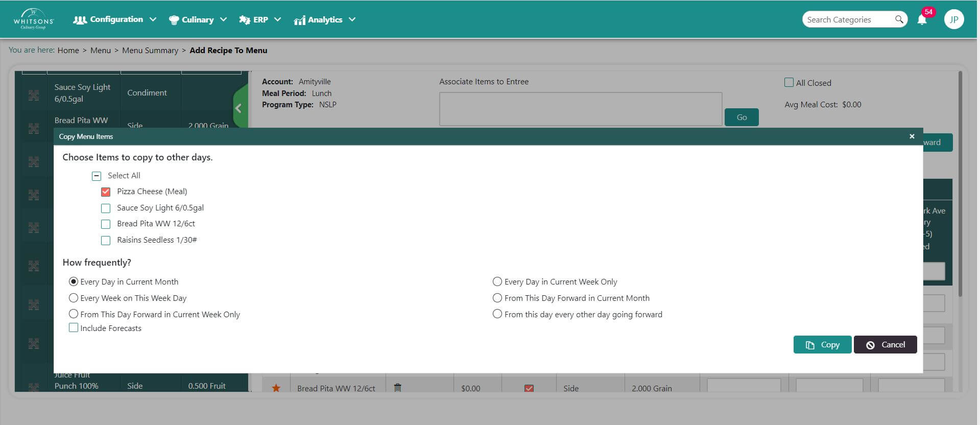Click the search magnifier icon
This screenshot has width=980, height=425.
tap(899, 19)
